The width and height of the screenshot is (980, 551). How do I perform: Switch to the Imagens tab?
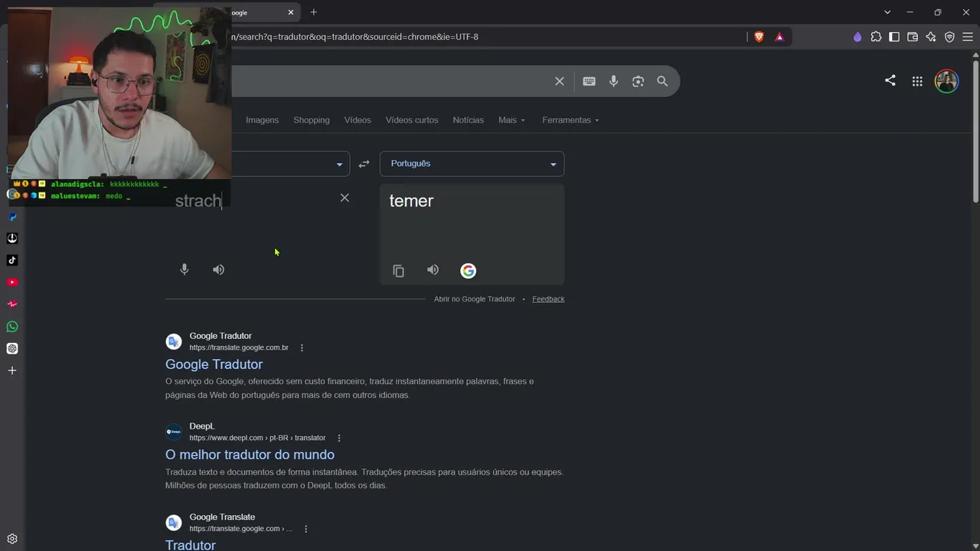coord(262,120)
